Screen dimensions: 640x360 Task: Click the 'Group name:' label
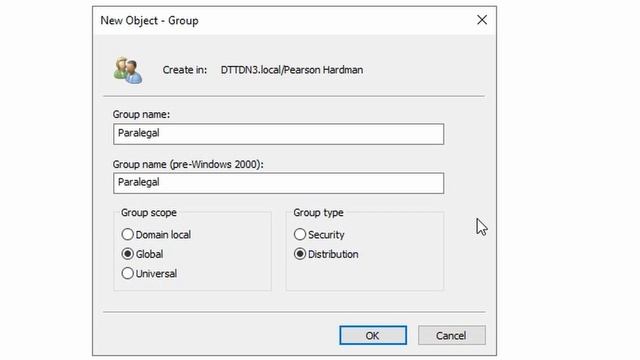point(141,114)
